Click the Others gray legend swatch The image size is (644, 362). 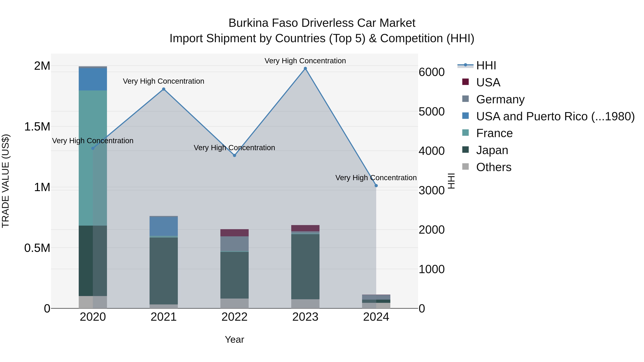pos(465,166)
